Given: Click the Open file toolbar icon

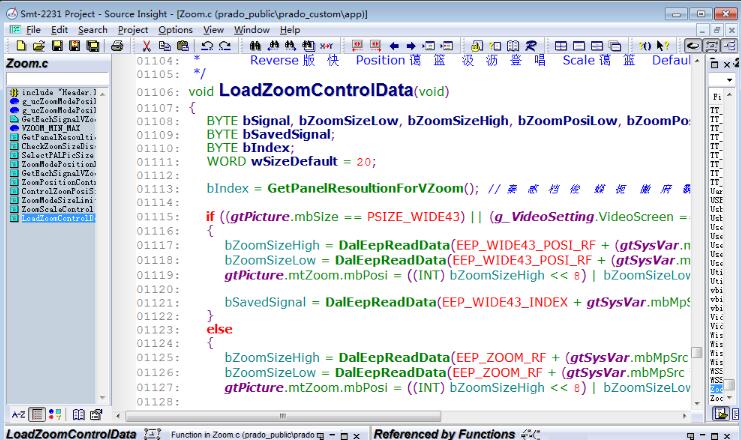Looking at the screenshot, I should [x=37, y=46].
